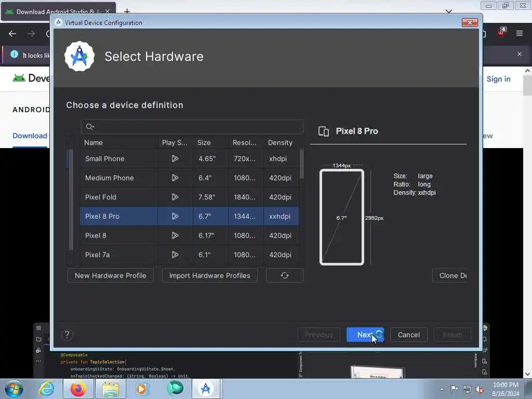Show hidden system tray icons
532x399 pixels.
[442, 389]
